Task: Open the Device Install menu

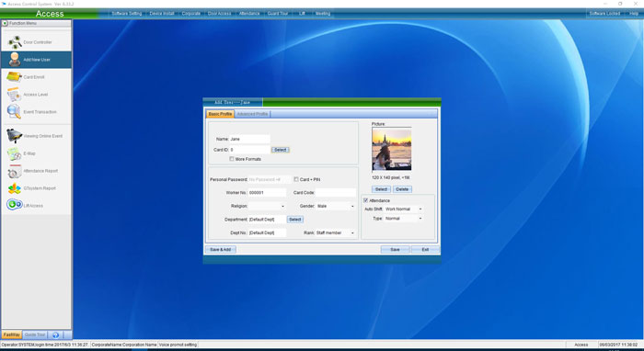Action: point(162,14)
